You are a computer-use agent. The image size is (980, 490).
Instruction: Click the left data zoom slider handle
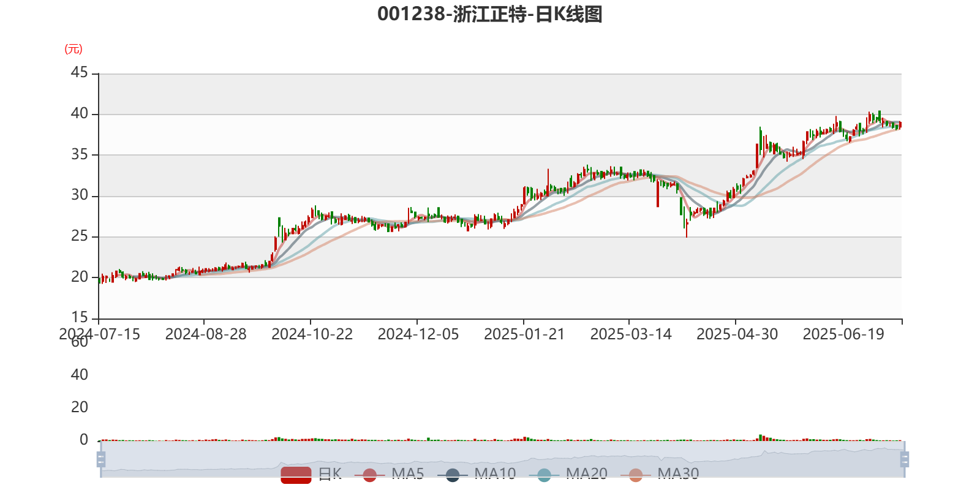[101, 459]
